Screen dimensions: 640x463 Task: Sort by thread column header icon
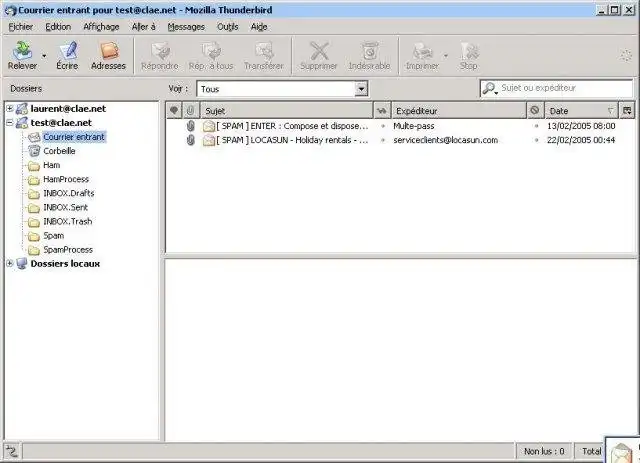pos(174,110)
